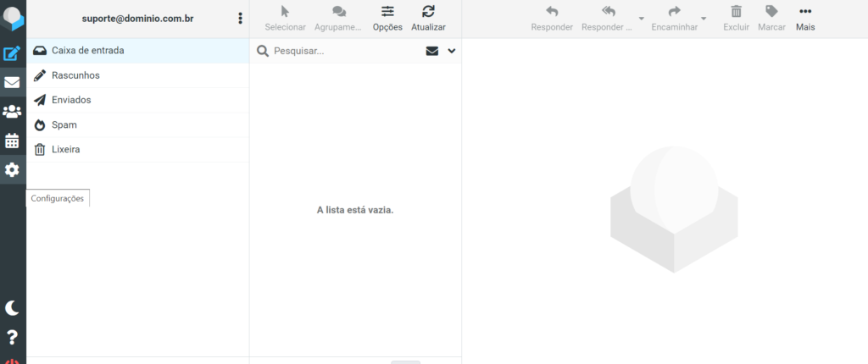Toggle dark mode moon icon
Viewport: 868px width, 364px height.
point(12,307)
